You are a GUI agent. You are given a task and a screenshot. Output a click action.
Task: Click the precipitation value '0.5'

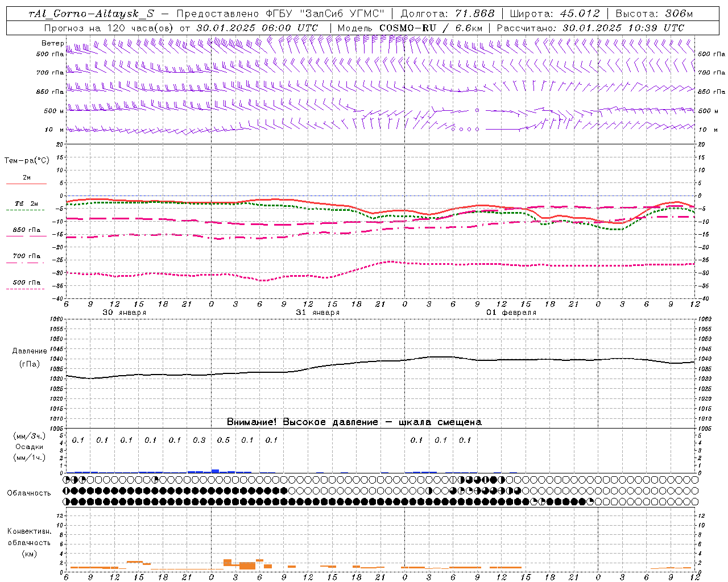pos(224,440)
